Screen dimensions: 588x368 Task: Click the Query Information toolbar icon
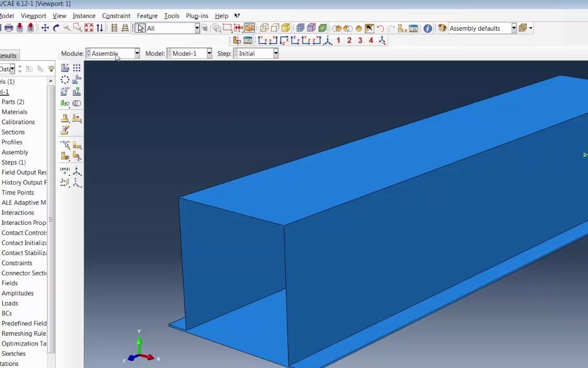click(427, 28)
